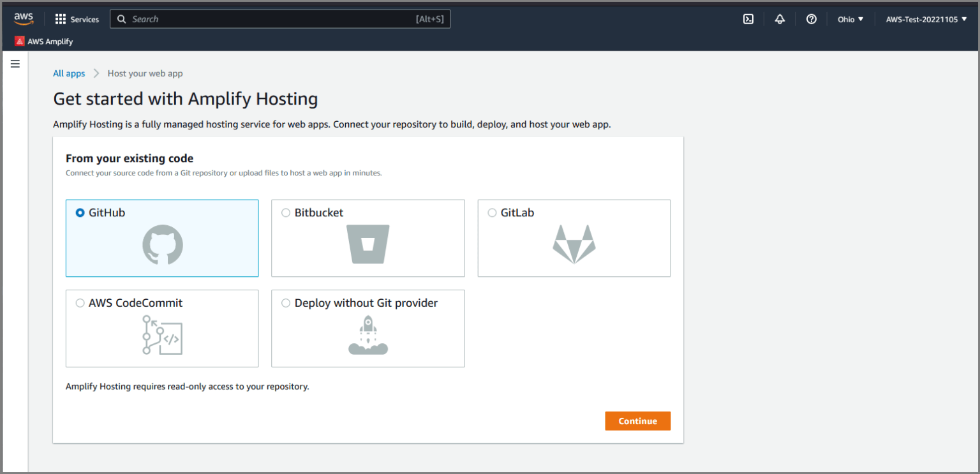This screenshot has height=474, width=980.
Task: Open the Help question mark icon
Action: click(x=811, y=19)
